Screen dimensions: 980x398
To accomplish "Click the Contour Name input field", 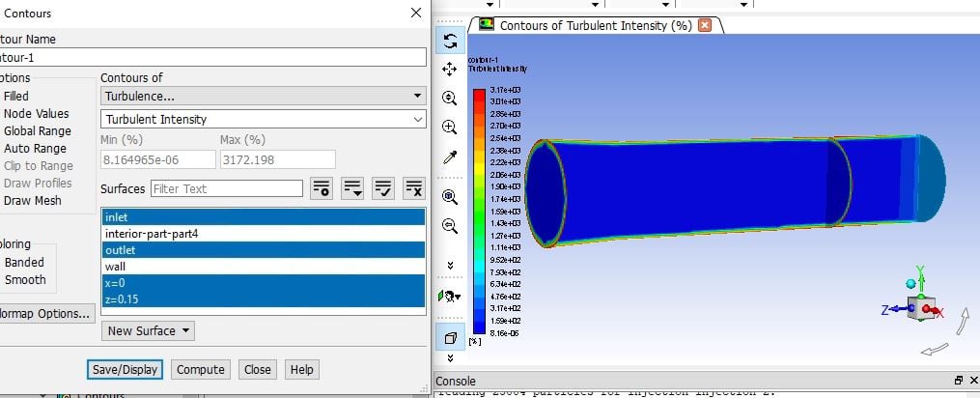I will 212,57.
